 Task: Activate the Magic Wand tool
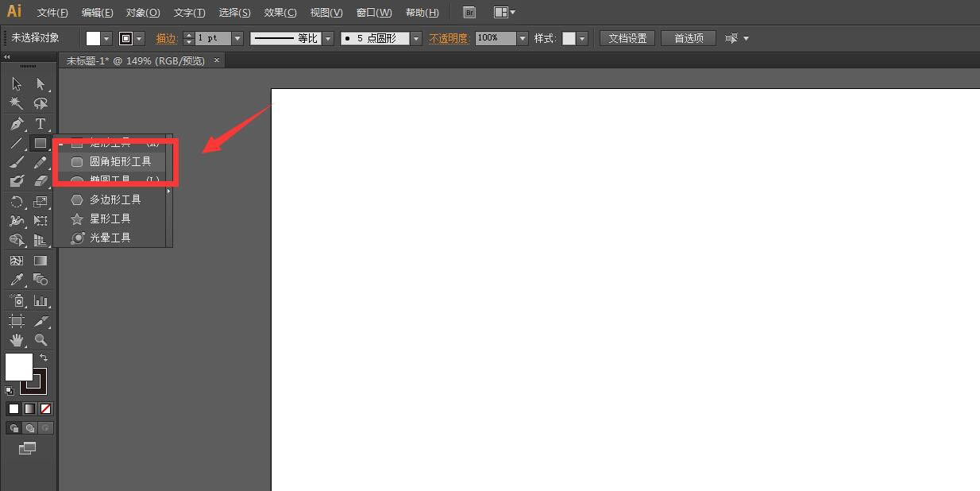pos(16,103)
